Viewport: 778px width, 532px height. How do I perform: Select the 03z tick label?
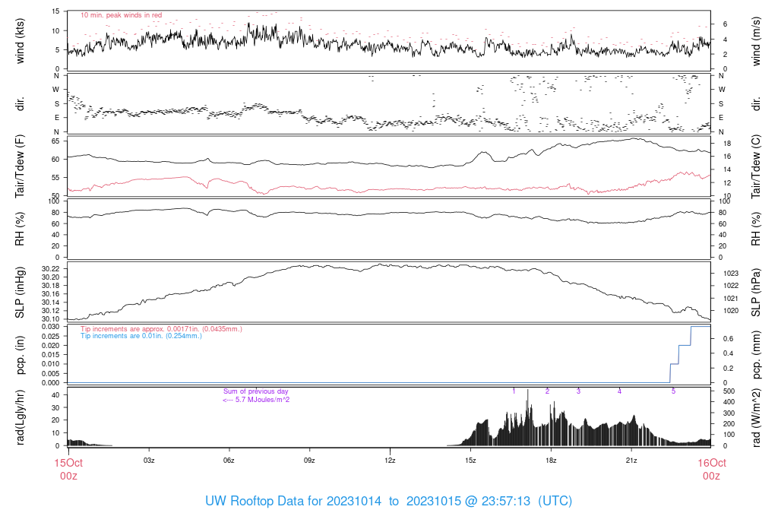pyautogui.click(x=149, y=461)
